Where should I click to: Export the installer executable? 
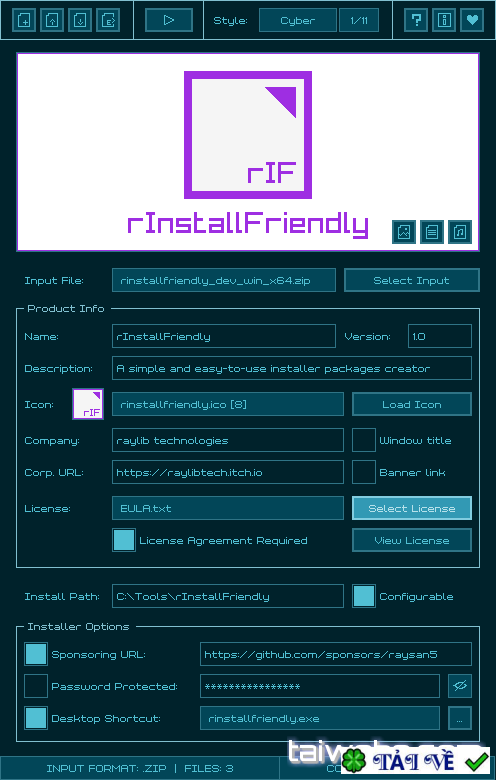[x=108, y=20]
